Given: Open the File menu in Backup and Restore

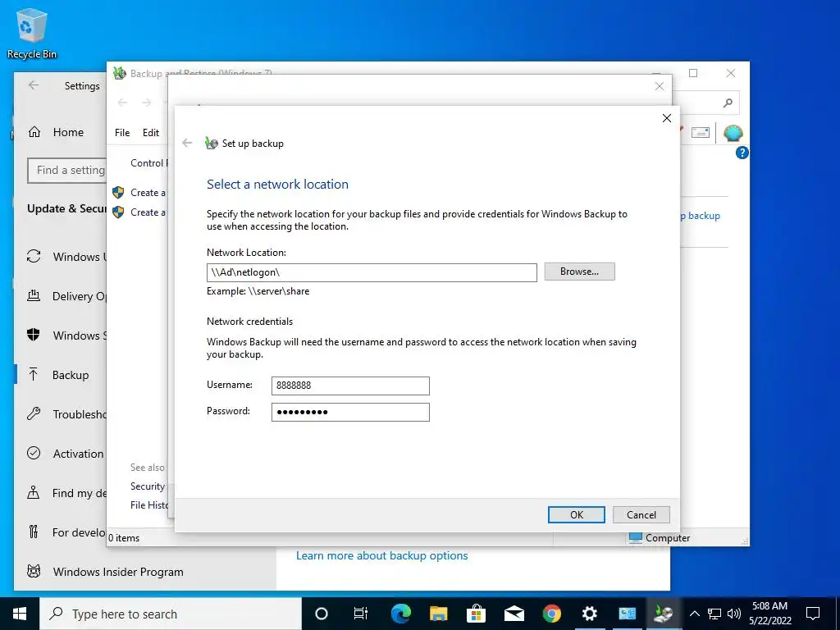Looking at the screenshot, I should (122, 132).
